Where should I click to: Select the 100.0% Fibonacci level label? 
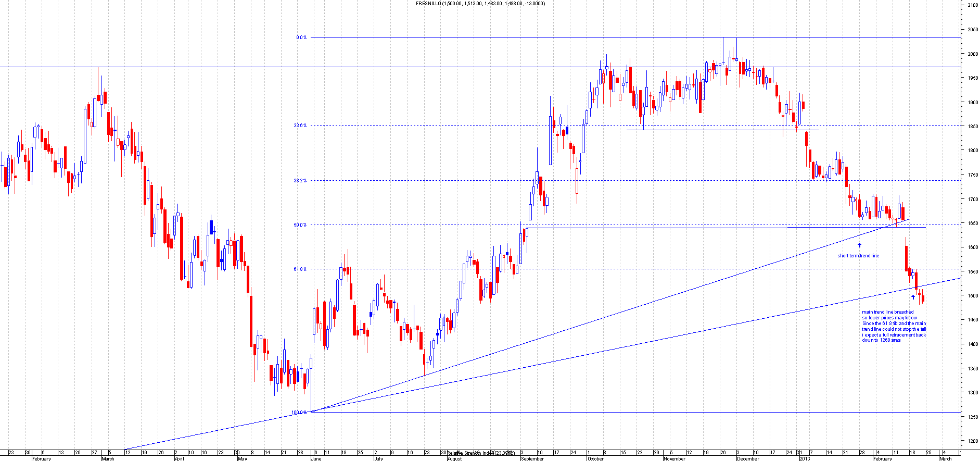click(299, 413)
